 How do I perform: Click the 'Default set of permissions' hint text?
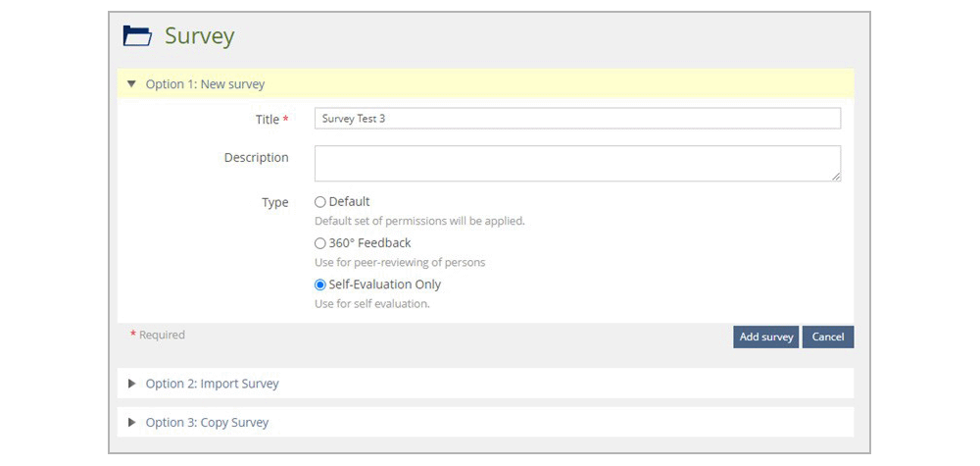pyautogui.click(x=419, y=222)
